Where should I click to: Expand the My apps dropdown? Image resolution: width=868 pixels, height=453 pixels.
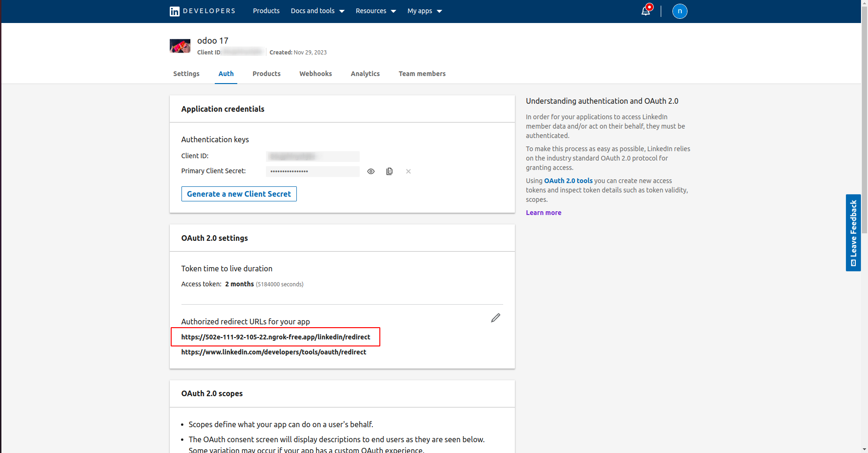point(424,11)
